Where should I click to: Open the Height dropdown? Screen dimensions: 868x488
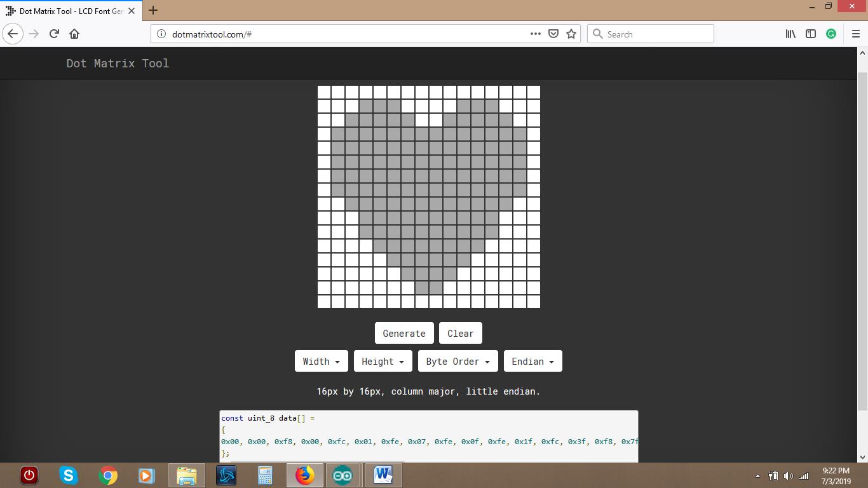pyautogui.click(x=383, y=361)
